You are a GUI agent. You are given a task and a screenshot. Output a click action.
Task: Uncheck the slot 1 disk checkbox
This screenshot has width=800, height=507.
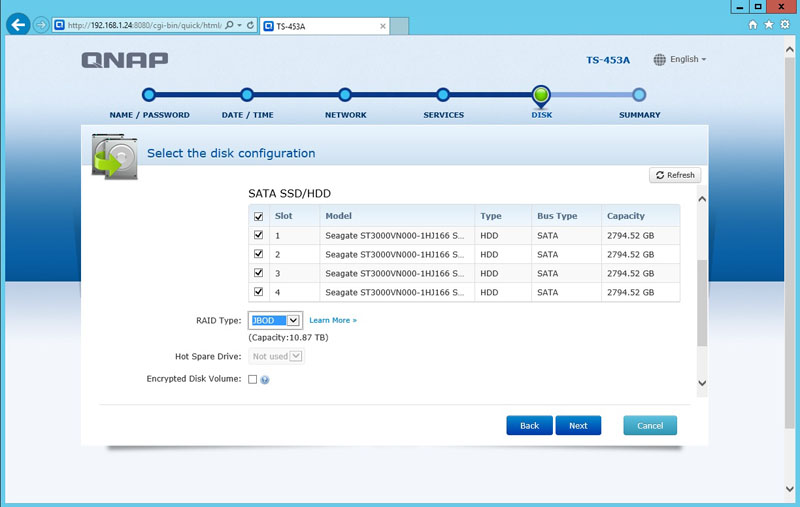(259, 235)
